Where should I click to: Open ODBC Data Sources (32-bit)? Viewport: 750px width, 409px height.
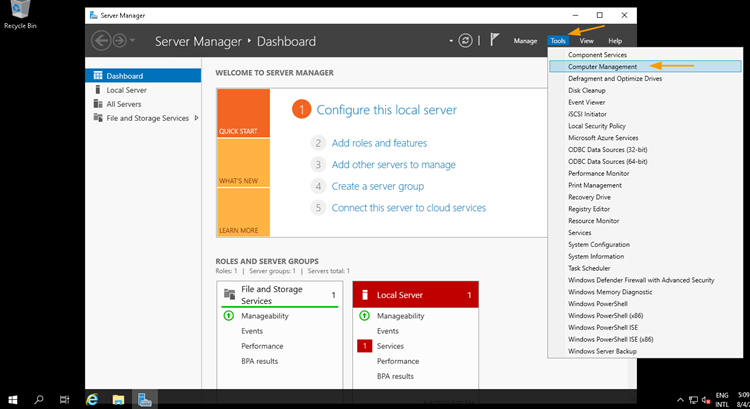click(607, 150)
